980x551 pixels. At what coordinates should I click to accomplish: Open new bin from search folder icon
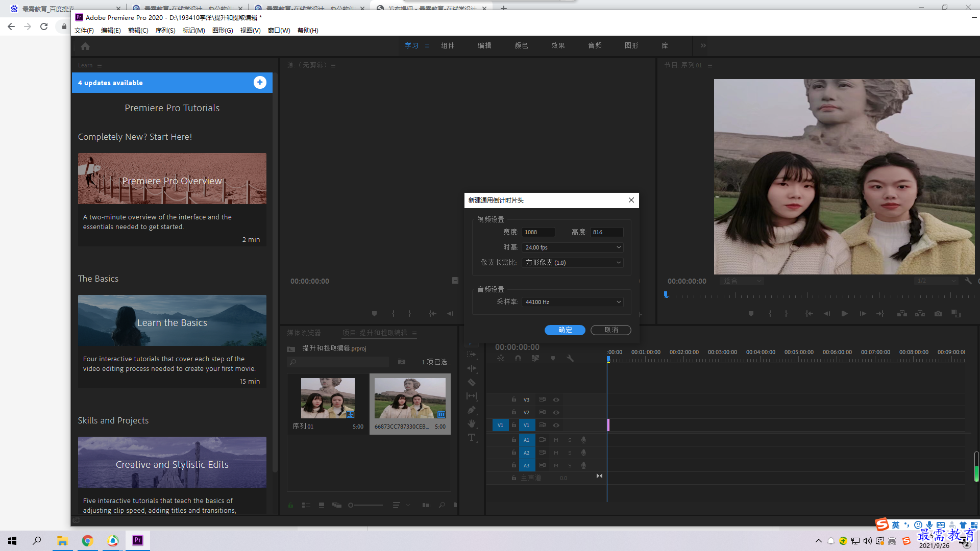tap(402, 362)
